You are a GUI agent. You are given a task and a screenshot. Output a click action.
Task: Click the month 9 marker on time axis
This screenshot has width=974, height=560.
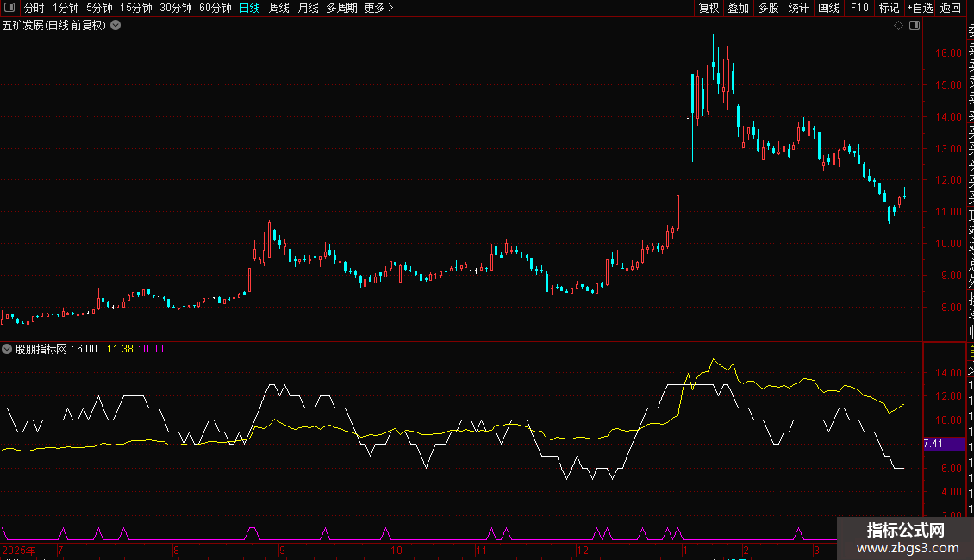(282, 551)
